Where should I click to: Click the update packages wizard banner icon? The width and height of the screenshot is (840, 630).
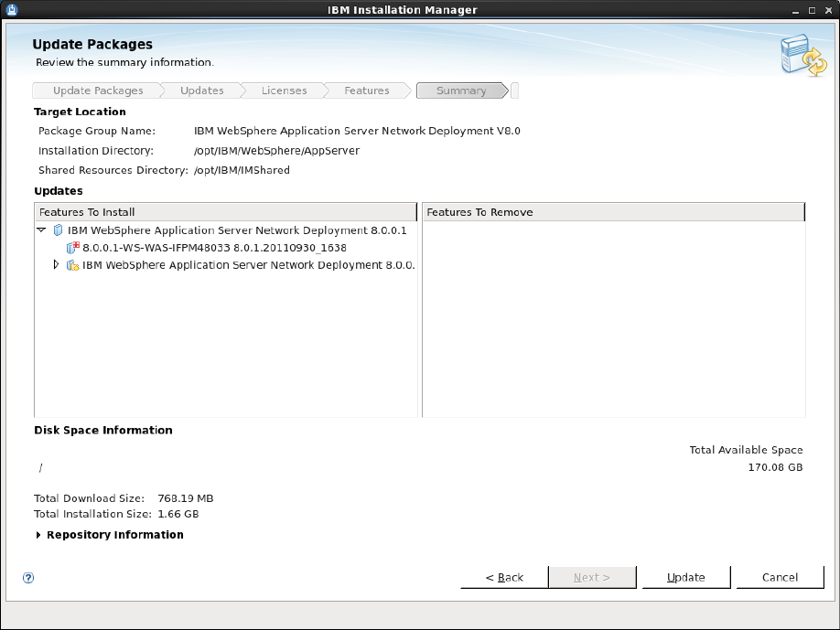[803, 56]
